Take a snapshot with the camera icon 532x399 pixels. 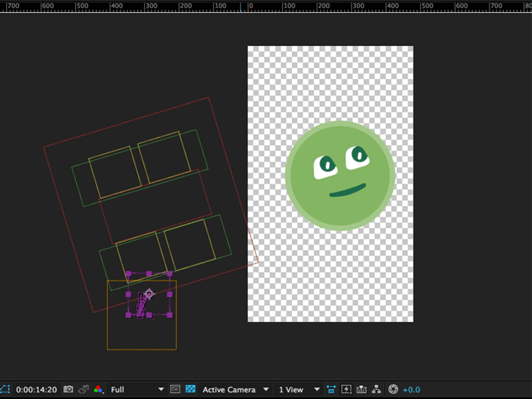coord(68,389)
